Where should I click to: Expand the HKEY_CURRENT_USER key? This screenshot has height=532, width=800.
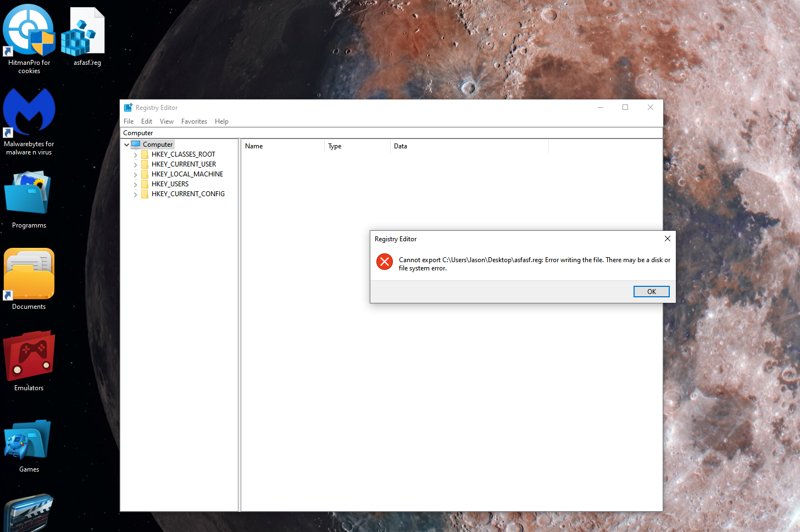click(x=136, y=165)
